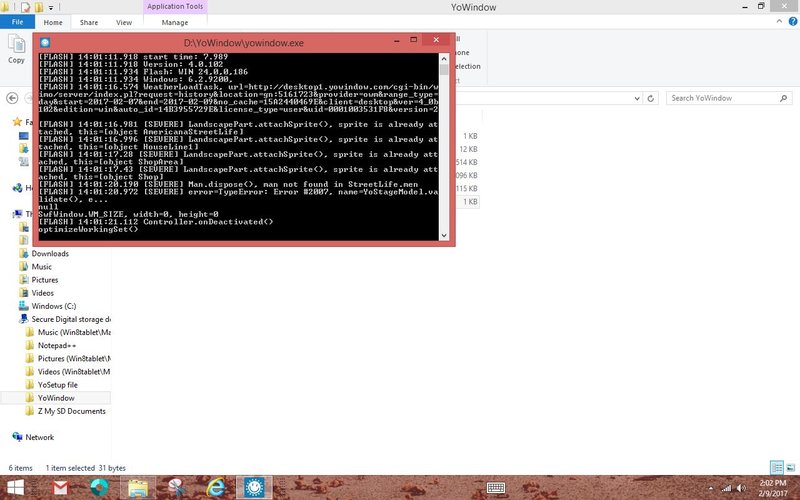The width and height of the screenshot is (800, 500).
Task: Click the Explorer back arrow button
Action: (x=13, y=98)
